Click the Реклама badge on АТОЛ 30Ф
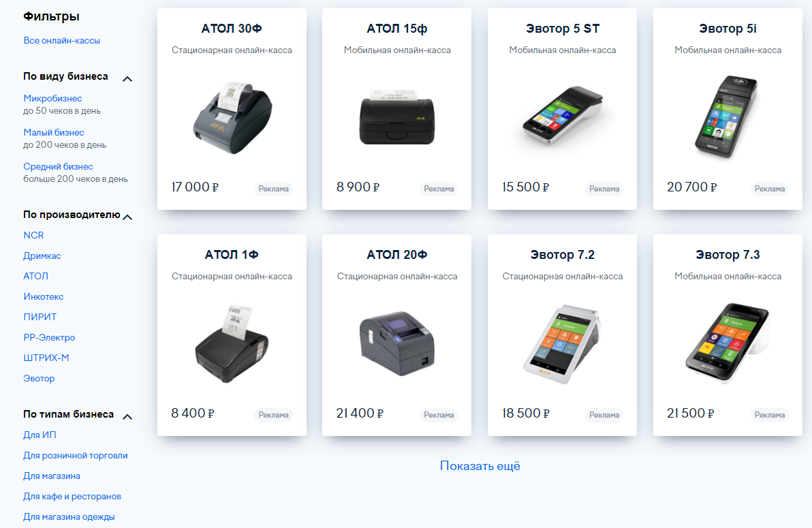Viewport: 812px width, 528px height. point(273,189)
